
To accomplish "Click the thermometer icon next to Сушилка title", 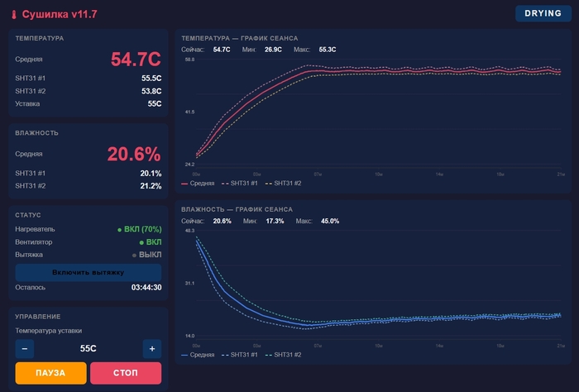I will pos(14,15).
